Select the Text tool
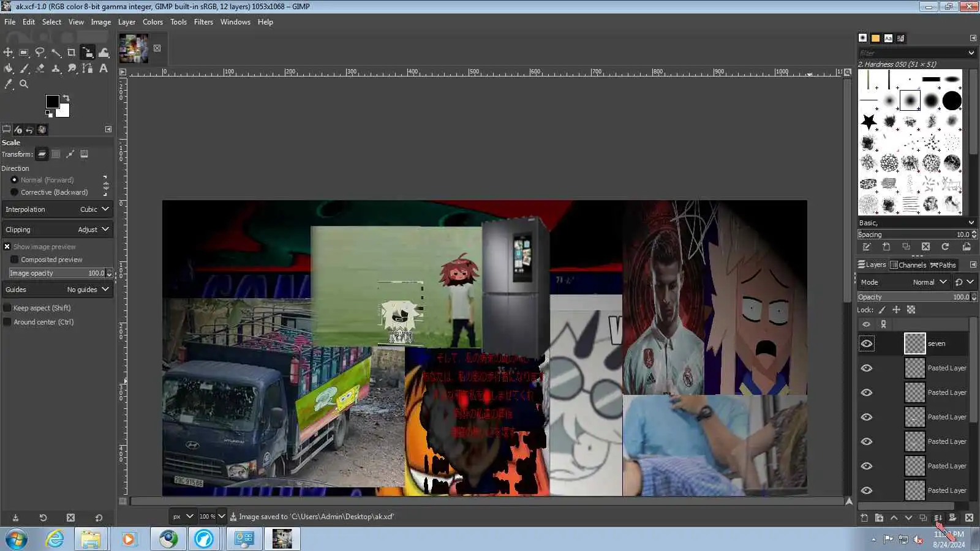 coord(104,69)
